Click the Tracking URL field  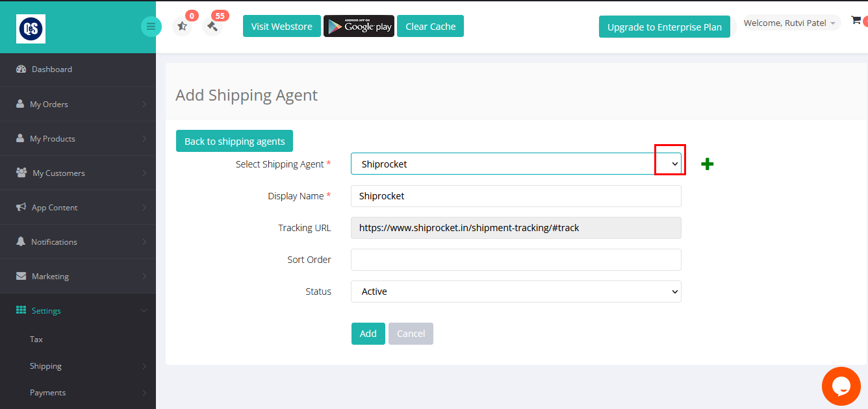click(x=516, y=228)
